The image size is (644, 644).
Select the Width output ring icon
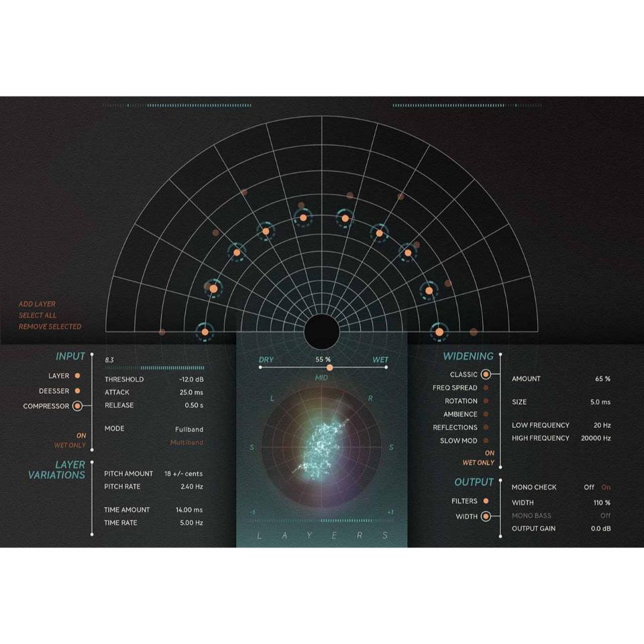(x=486, y=517)
